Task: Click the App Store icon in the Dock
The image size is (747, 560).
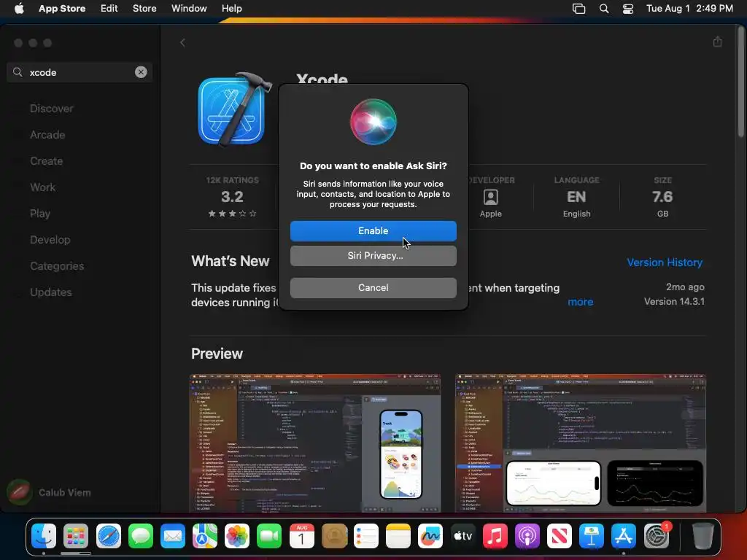Action: [x=624, y=536]
